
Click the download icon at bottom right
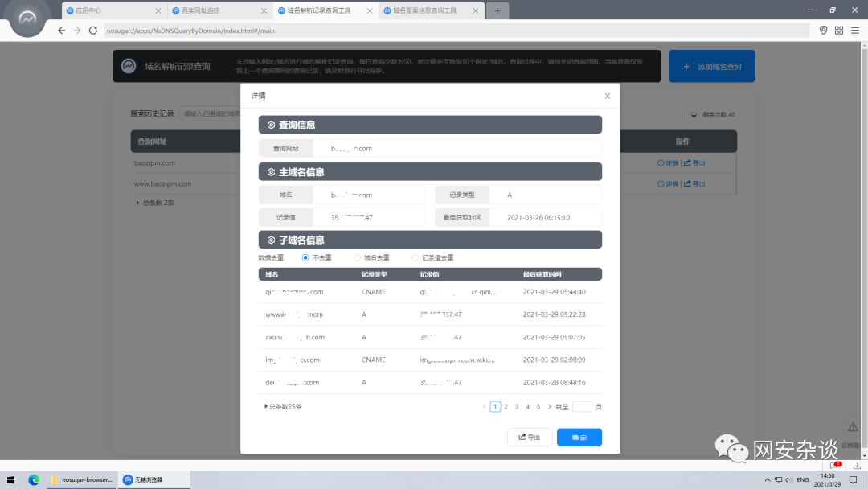857,466
